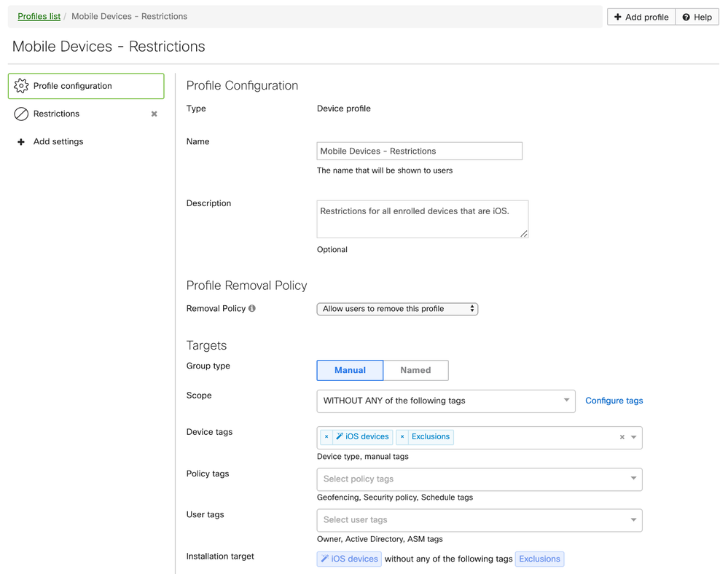This screenshot has height=574, width=728.
Task: Click into the profile Name field
Action: 419,151
